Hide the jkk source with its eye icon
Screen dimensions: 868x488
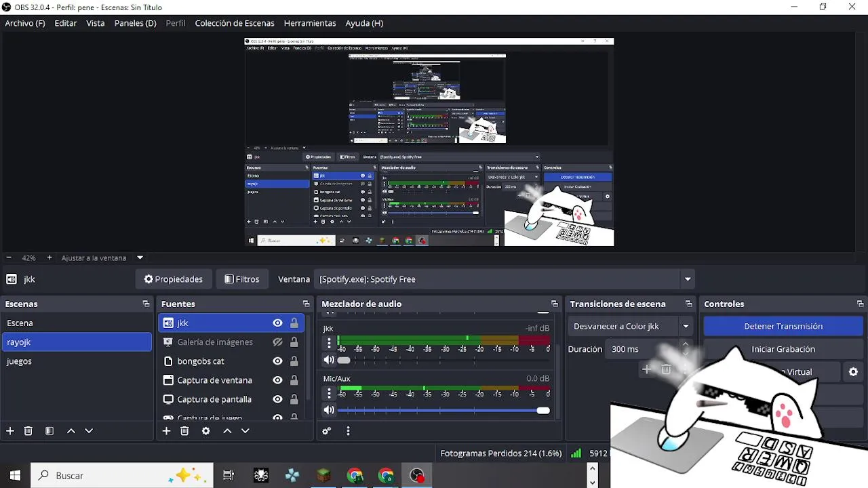click(277, 323)
